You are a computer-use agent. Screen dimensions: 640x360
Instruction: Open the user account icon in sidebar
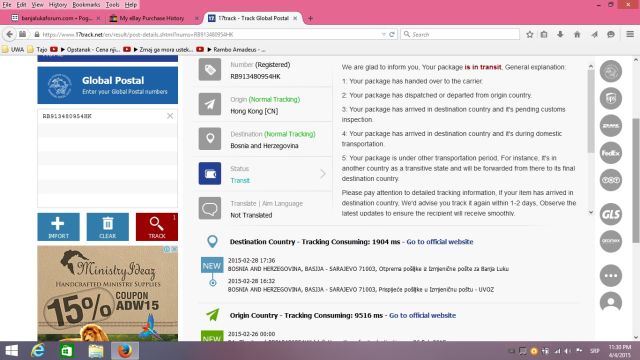611,302
